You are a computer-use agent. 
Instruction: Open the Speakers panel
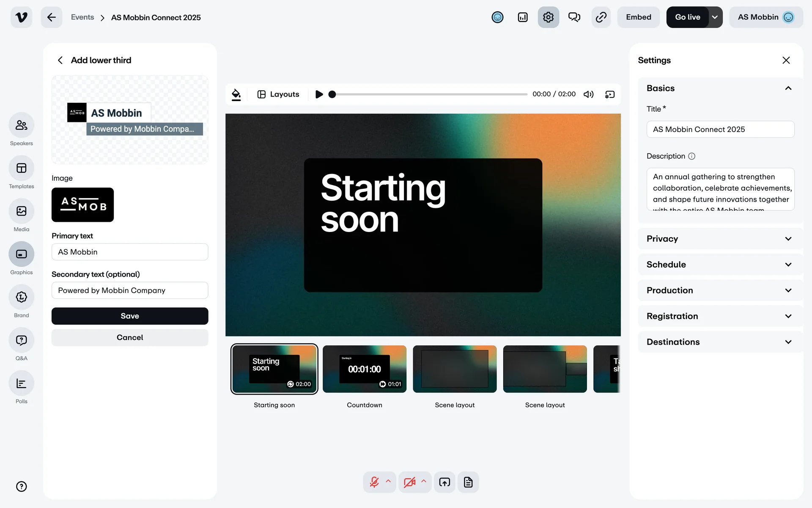click(21, 125)
